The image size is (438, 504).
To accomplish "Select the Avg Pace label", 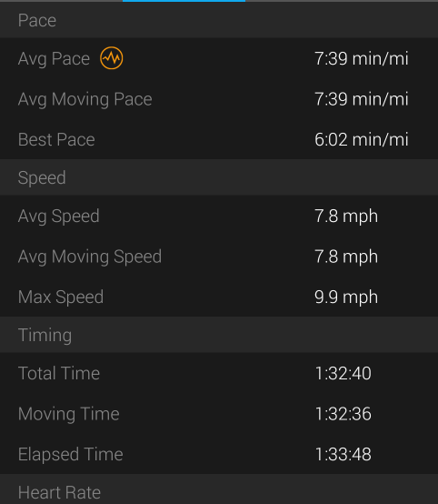I will pos(54,59).
